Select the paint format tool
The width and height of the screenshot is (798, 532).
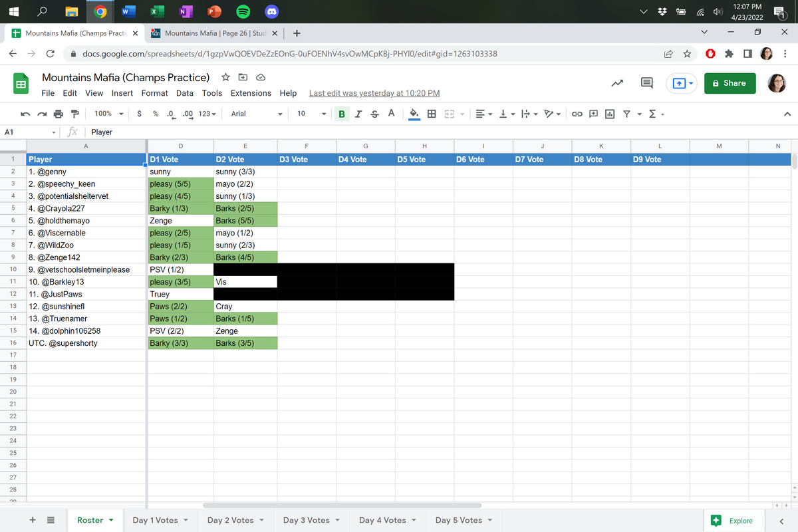(x=74, y=114)
